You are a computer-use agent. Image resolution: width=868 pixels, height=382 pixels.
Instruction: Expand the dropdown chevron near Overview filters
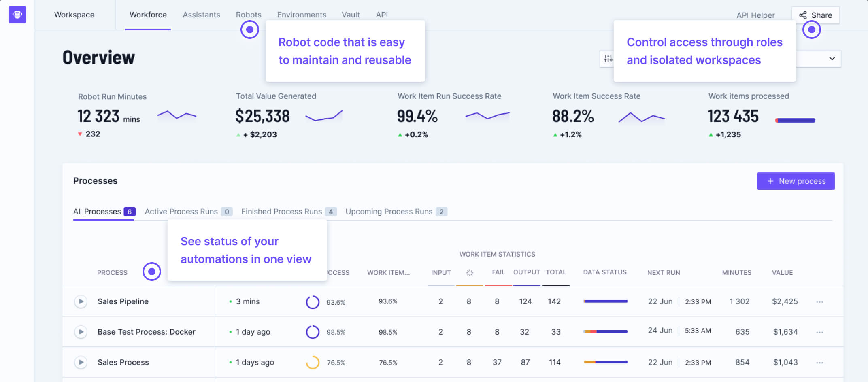[x=832, y=59]
